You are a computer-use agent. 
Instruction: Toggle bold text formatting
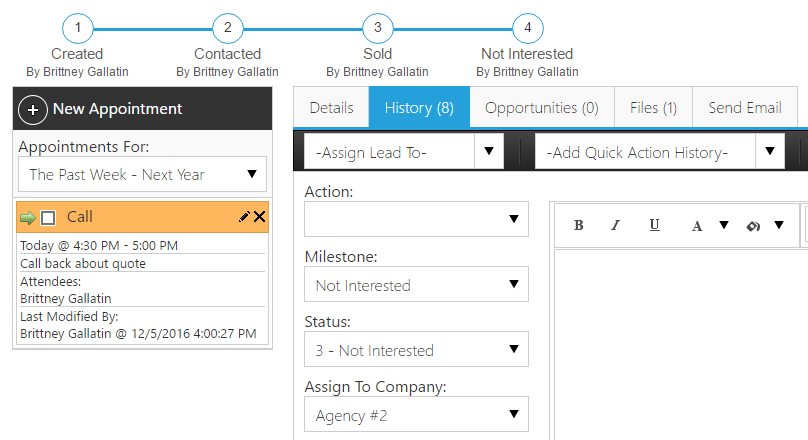point(579,225)
